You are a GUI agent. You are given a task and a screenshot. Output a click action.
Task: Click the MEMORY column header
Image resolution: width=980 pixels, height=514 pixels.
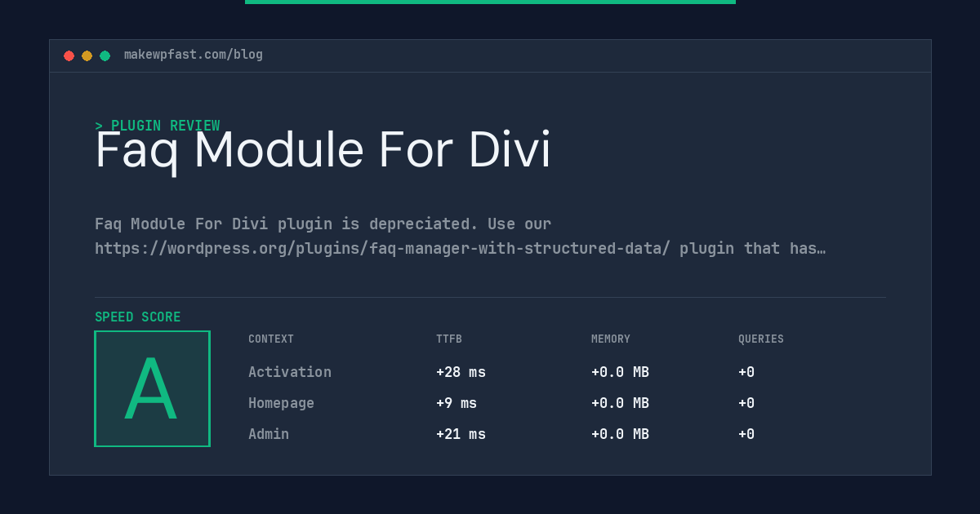tap(611, 339)
